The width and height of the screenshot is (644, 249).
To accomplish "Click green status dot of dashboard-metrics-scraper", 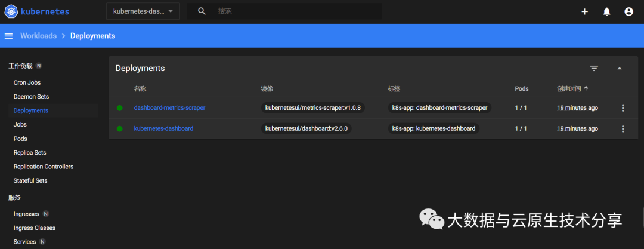I will (x=119, y=108).
